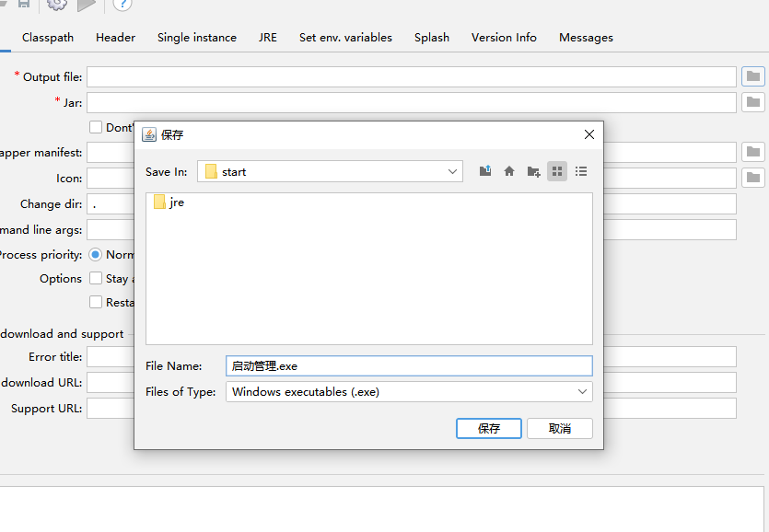
Task: Click the command line args text field
Action: pos(111,229)
